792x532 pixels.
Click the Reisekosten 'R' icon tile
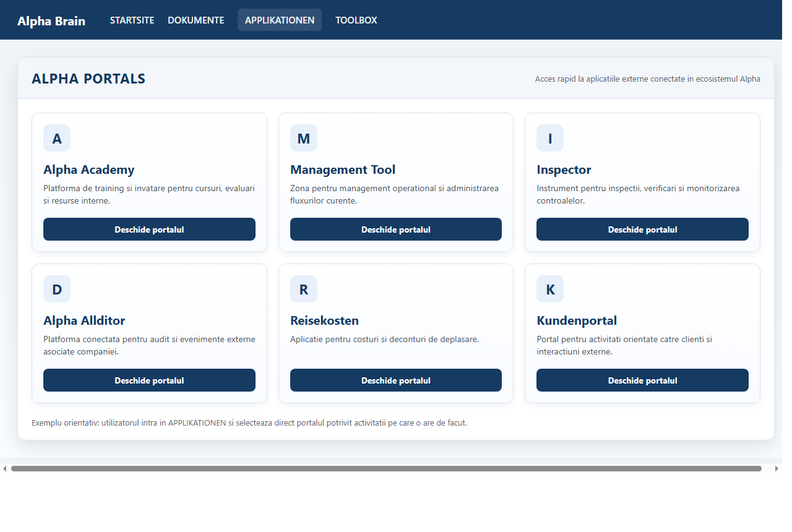pyautogui.click(x=304, y=289)
